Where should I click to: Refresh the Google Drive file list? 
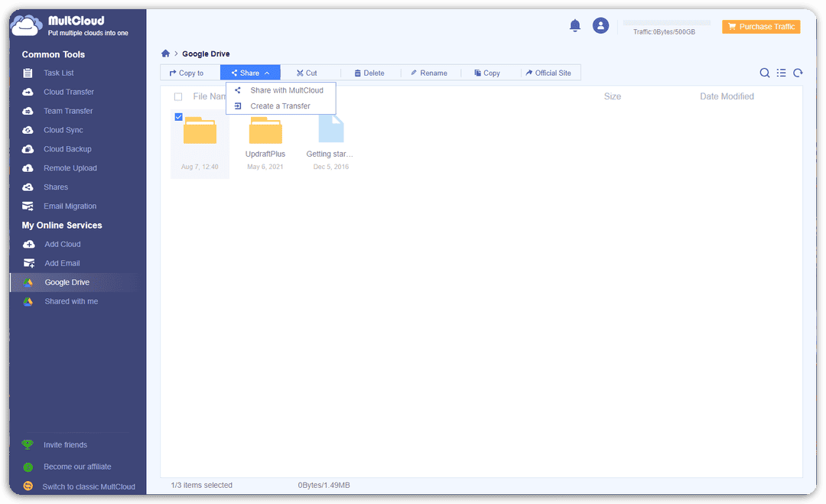point(798,73)
